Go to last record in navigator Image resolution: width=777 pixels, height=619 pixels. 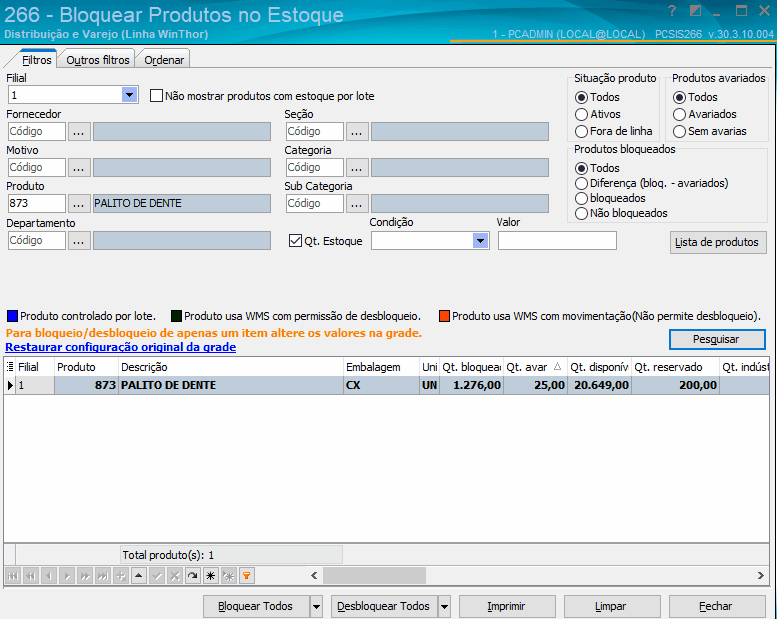(x=103, y=576)
